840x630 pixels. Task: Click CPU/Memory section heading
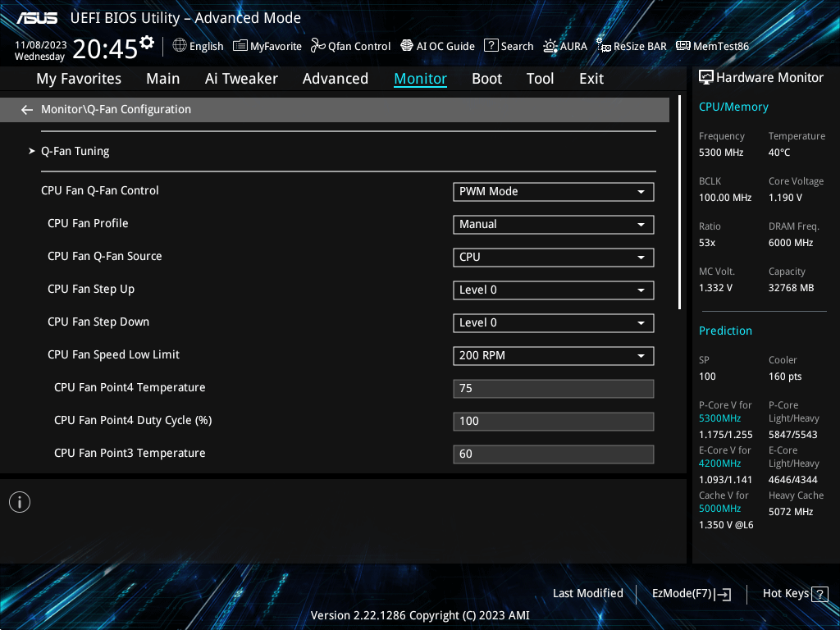click(733, 107)
